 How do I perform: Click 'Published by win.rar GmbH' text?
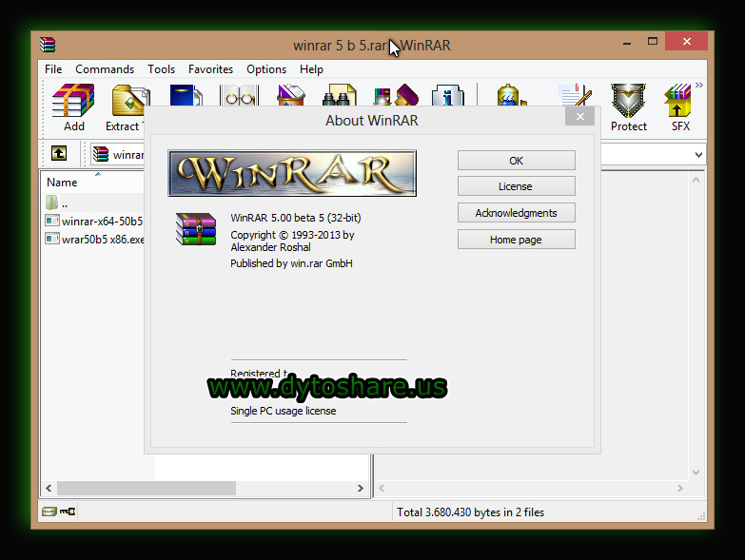click(291, 263)
